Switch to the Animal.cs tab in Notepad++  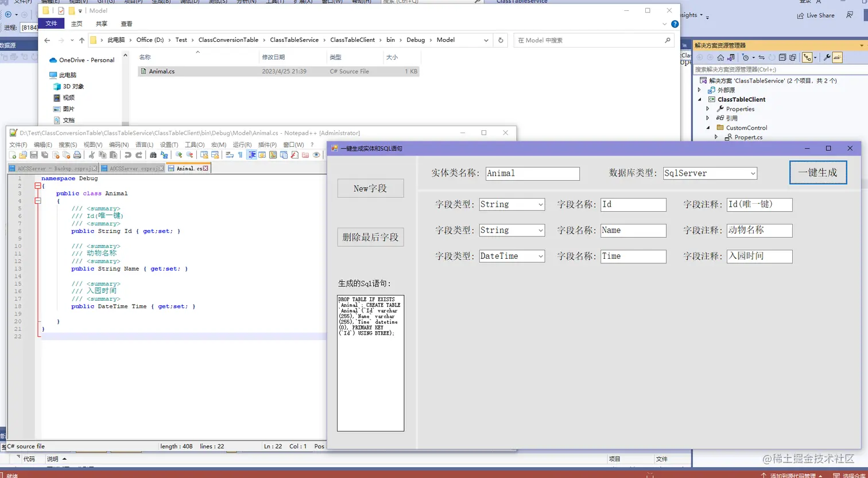189,168
